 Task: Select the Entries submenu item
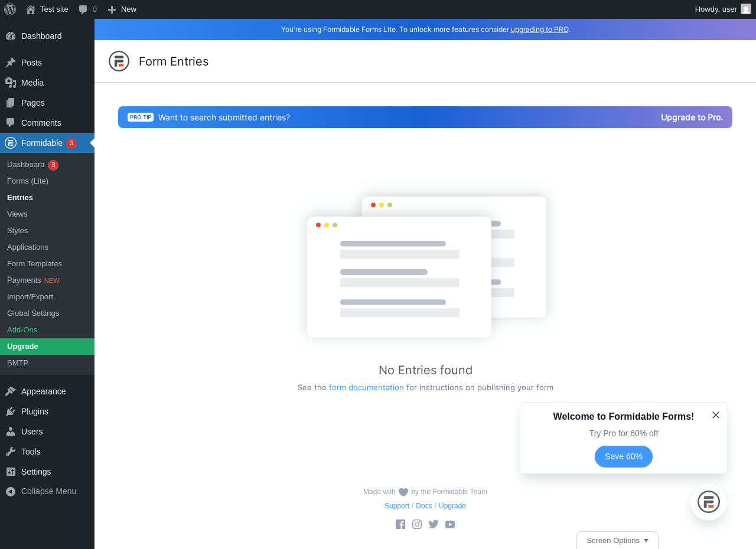tap(47, 198)
